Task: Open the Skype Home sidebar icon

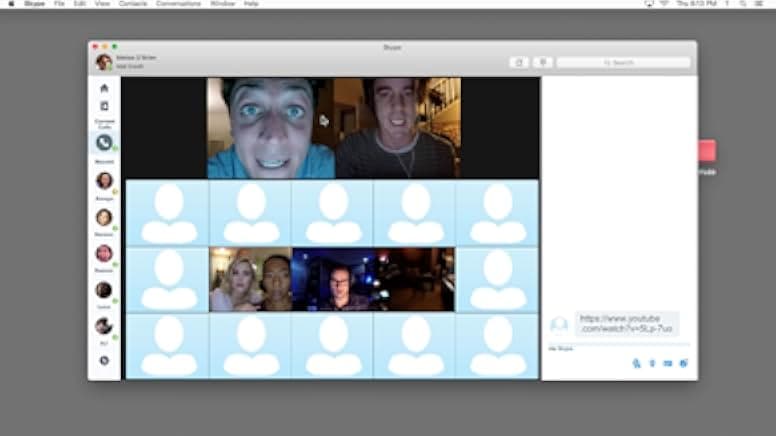Action: 104,88
